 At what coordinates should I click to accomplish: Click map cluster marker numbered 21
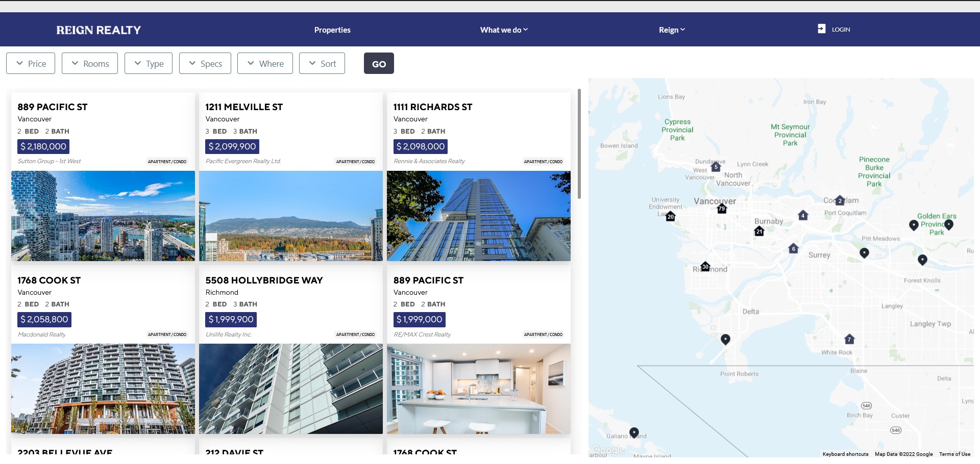[759, 231]
